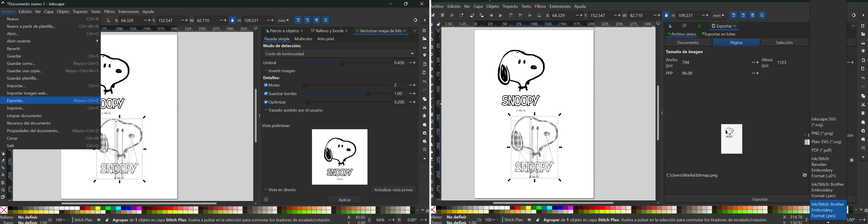Select the Documento export area button
The width and height of the screenshot is (868, 224).
(x=688, y=43)
